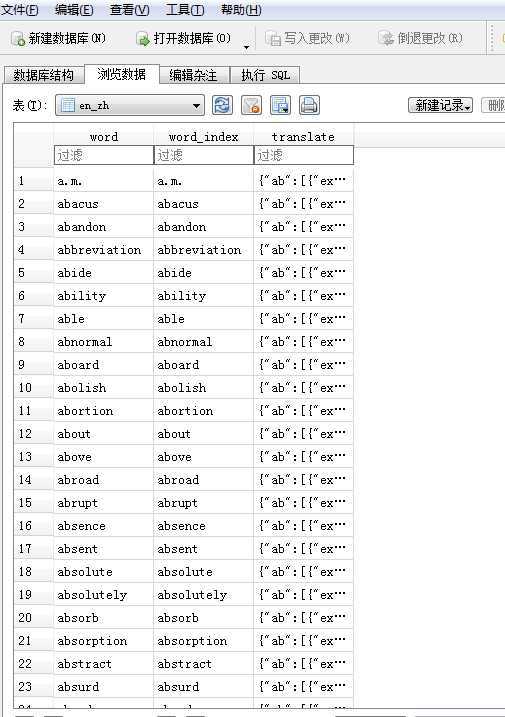Click the word_index cell 'absolute'
The height and width of the screenshot is (717, 505).
(204, 572)
